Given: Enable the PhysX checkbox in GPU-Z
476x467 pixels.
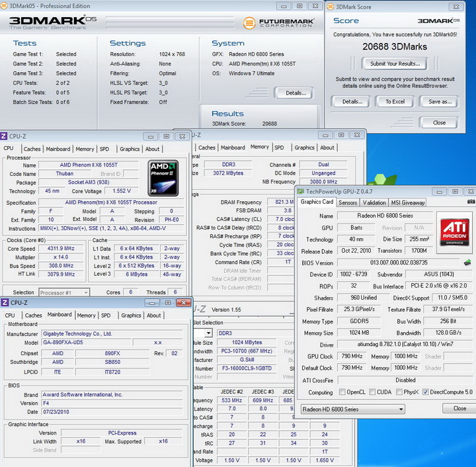Looking at the screenshot, I should click(x=399, y=392).
